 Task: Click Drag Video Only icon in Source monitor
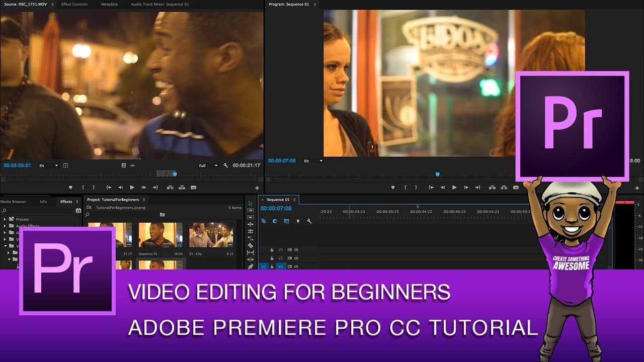[124, 165]
